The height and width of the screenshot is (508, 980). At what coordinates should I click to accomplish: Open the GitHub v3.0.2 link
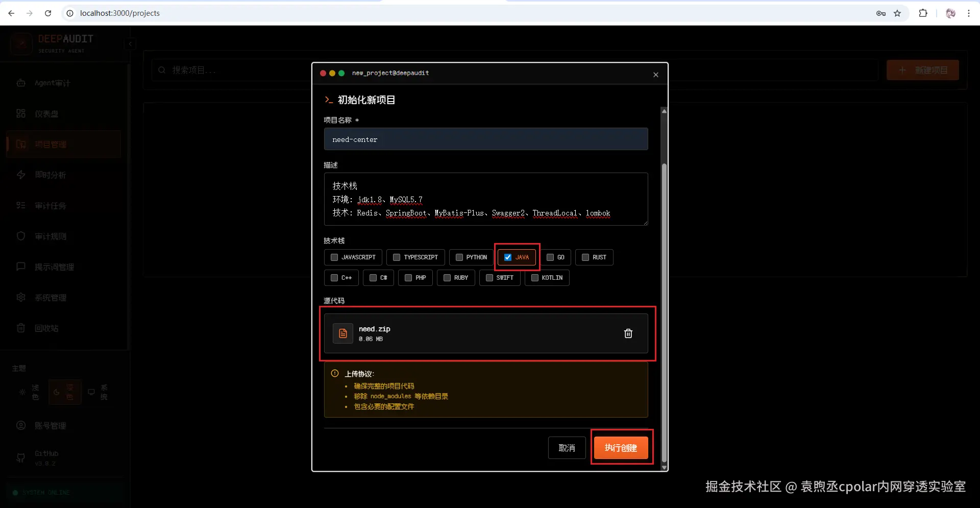[45, 457]
